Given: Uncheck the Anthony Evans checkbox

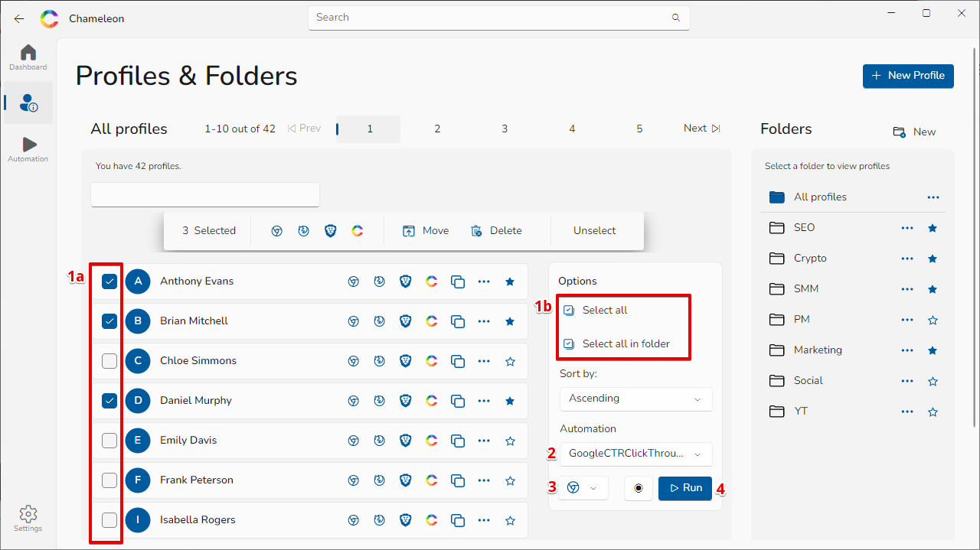Looking at the screenshot, I should pyautogui.click(x=109, y=282).
